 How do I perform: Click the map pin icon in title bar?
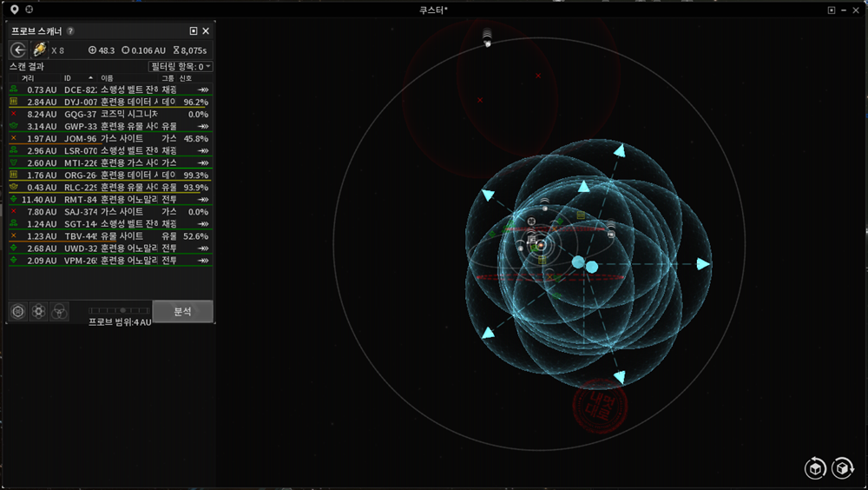click(15, 10)
